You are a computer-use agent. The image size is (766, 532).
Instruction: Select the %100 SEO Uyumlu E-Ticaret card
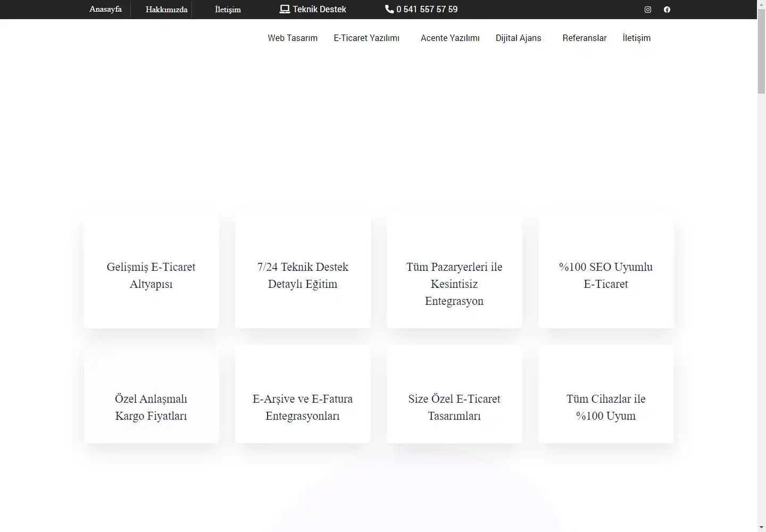[x=606, y=271]
